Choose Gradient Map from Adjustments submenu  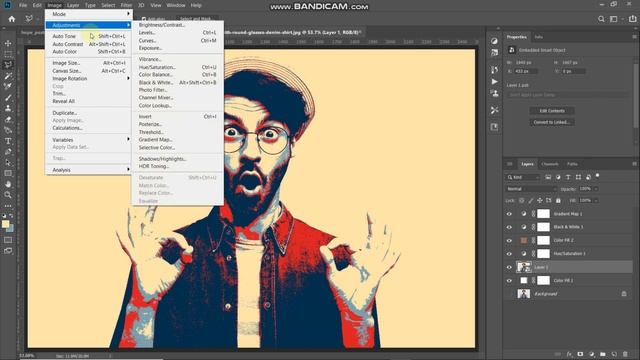pyautogui.click(x=177, y=140)
